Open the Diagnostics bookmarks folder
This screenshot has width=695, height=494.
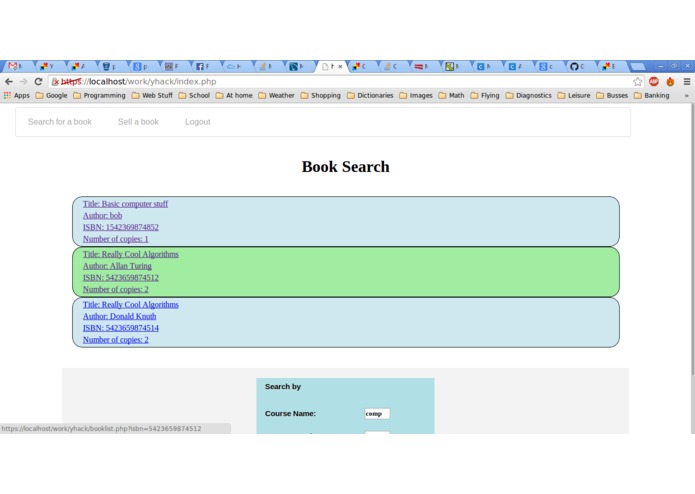click(x=528, y=95)
